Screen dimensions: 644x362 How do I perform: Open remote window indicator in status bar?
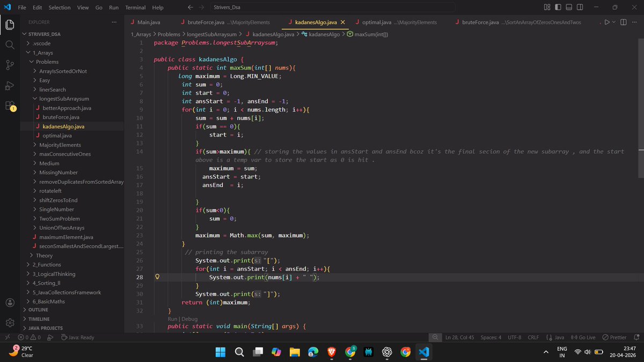(6, 337)
